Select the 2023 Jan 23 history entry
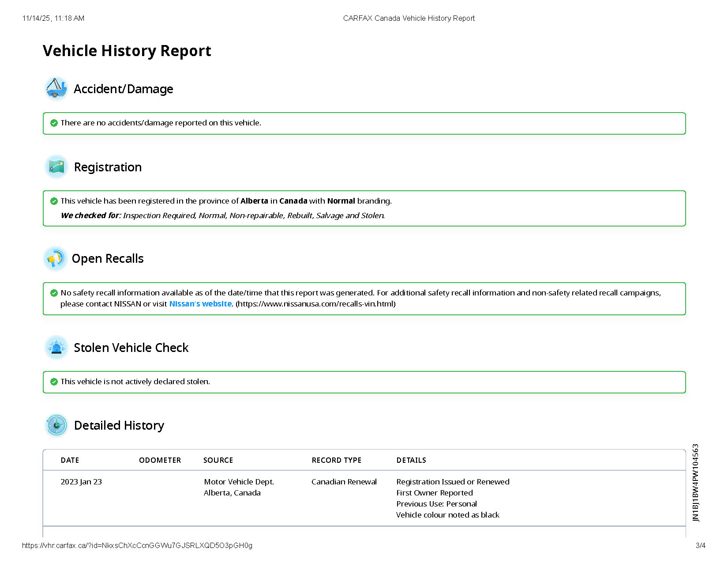Viewport: 728px width, 563px height. point(81,482)
